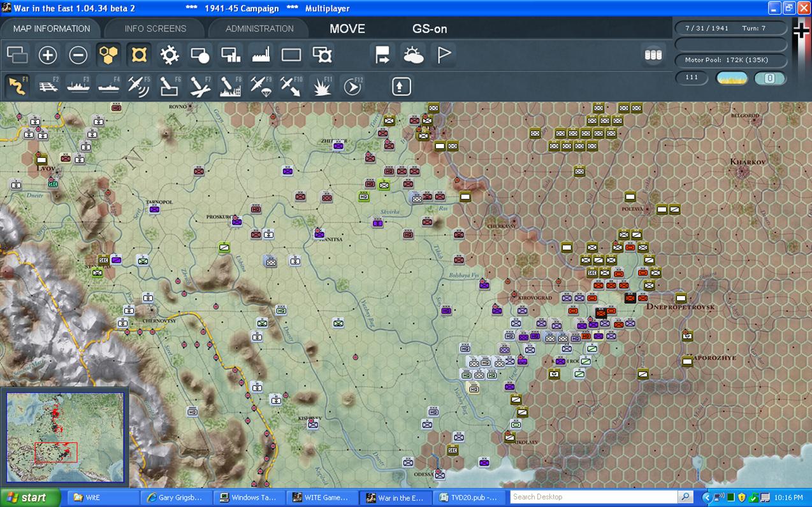Select the Rail Move mode (F2) icon

[x=48, y=86]
